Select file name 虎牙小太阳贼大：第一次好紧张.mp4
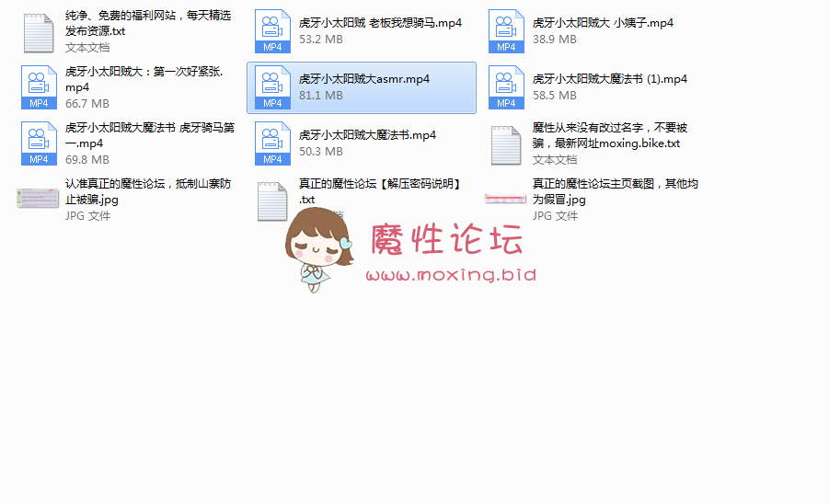The height and width of the screenshot is (504, 829). coord(144,79)
